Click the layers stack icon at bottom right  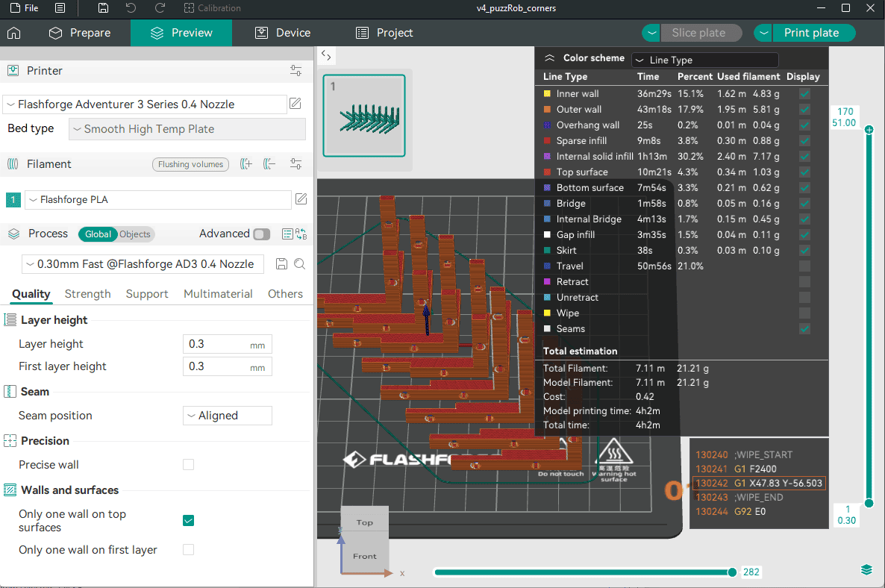click(867, 570)
